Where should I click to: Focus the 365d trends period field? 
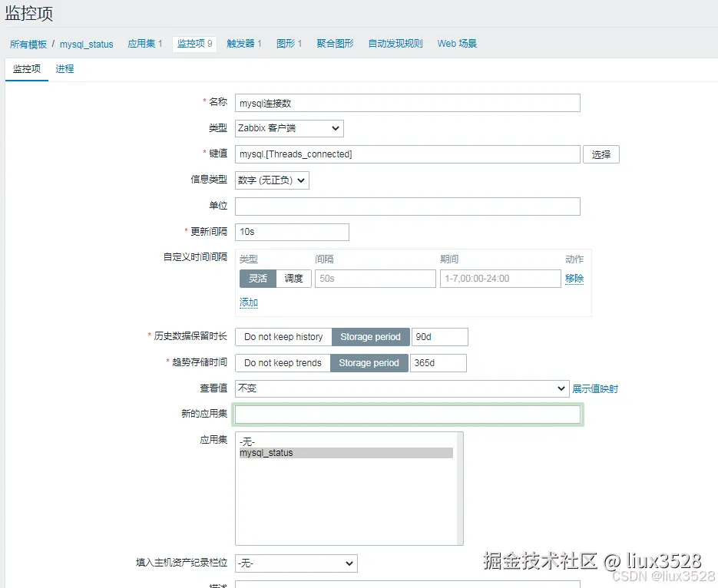pos(438,363)
